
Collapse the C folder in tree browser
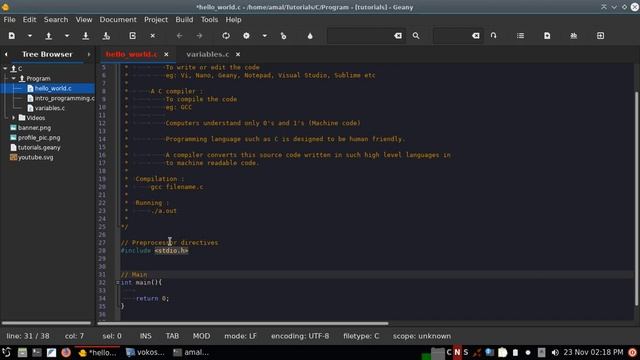click(x=5, y=69)
